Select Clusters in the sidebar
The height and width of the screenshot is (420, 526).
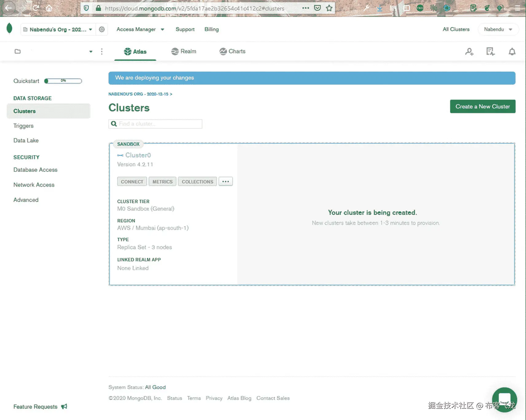(x=49, y=111)
